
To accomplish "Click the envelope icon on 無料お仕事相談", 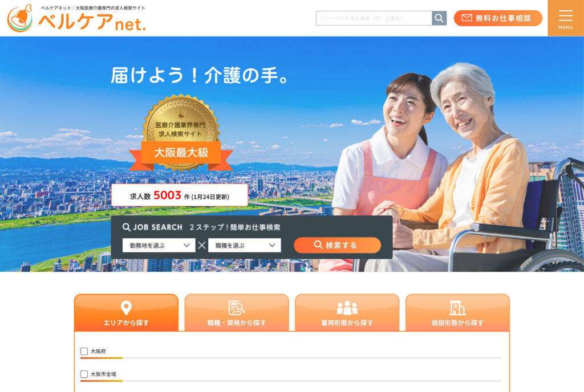I will [x=467, y=18].
